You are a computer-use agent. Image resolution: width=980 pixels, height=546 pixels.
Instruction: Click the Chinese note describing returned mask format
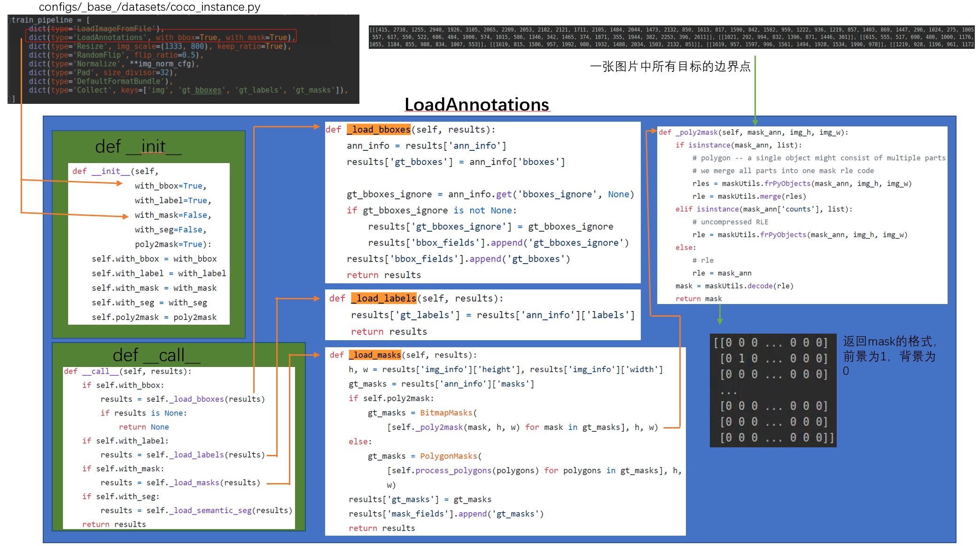(889, 356)
